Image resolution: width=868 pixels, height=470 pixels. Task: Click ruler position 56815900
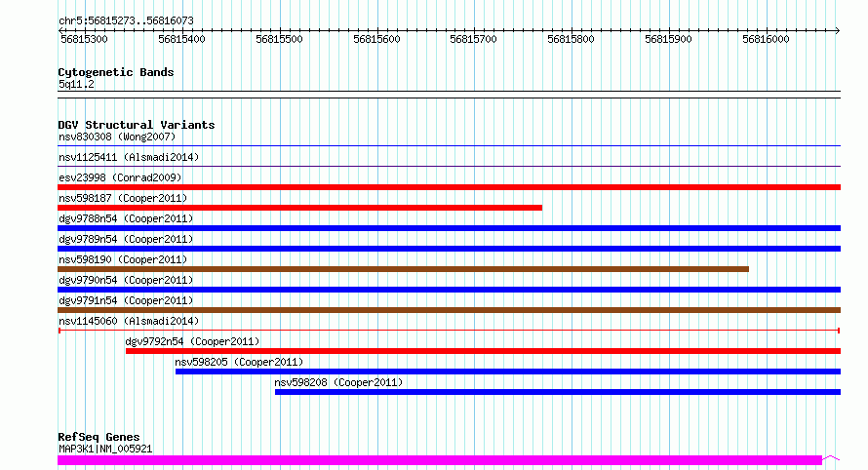(668, 39)
